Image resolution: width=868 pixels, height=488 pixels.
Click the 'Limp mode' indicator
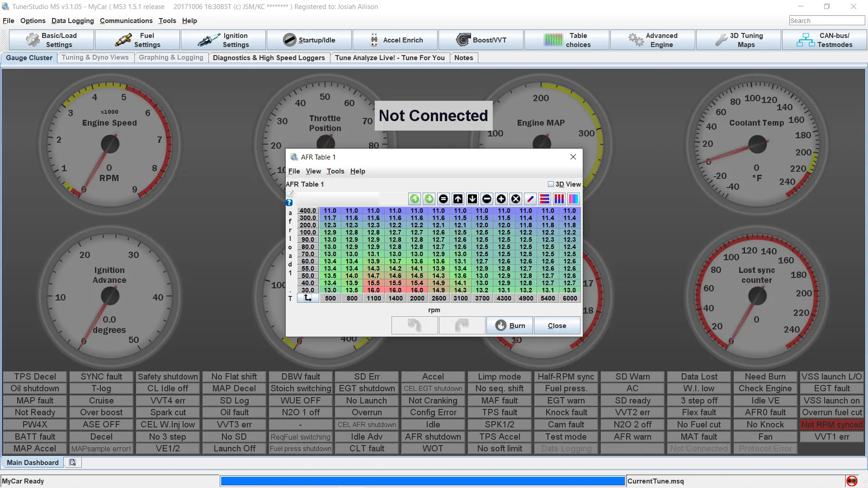pos(500,376)
